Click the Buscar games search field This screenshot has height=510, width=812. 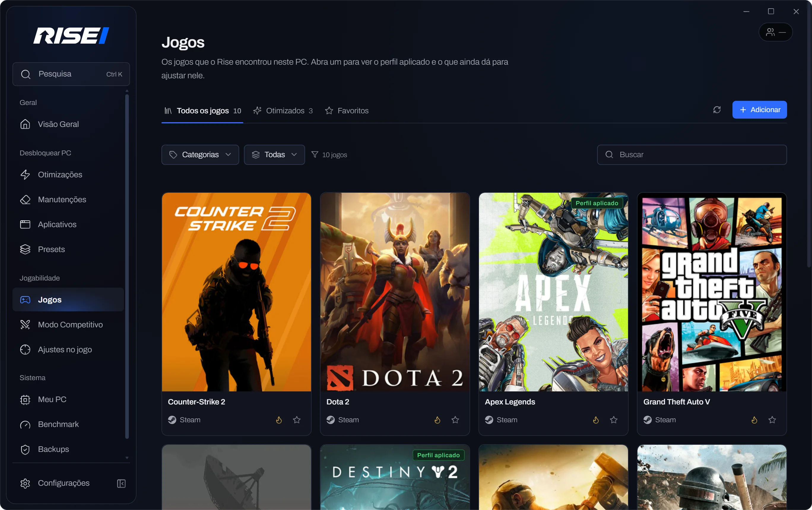coord(692,154)
